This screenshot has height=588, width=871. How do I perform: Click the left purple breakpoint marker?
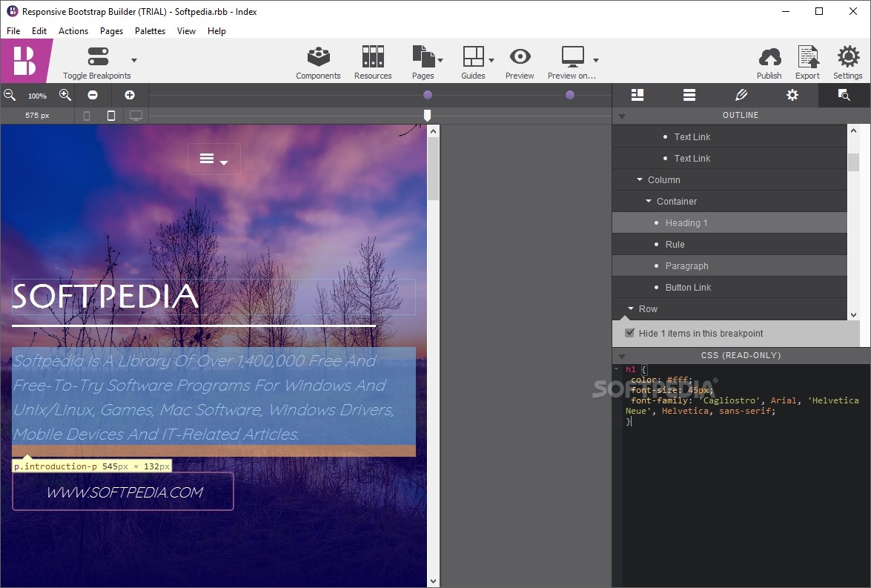coord(427,95)
